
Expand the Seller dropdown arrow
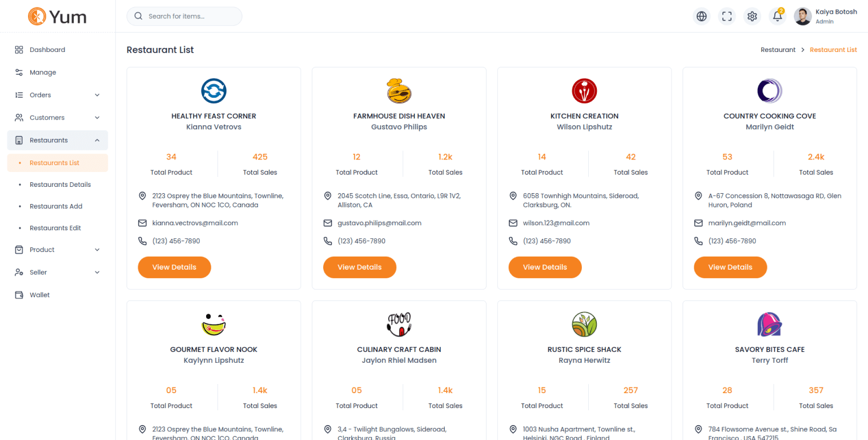97,273
